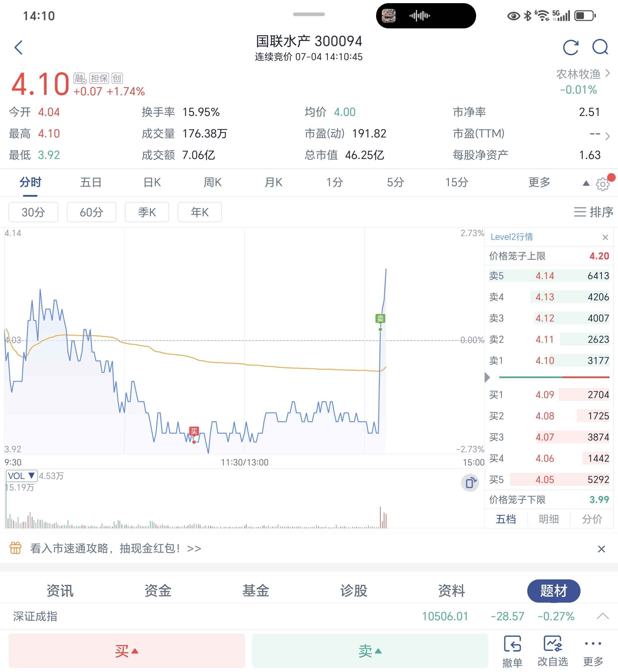This screenshot has height=672, width=618.
Task: Tap the top drag handle bar
Action: (309, 14)
